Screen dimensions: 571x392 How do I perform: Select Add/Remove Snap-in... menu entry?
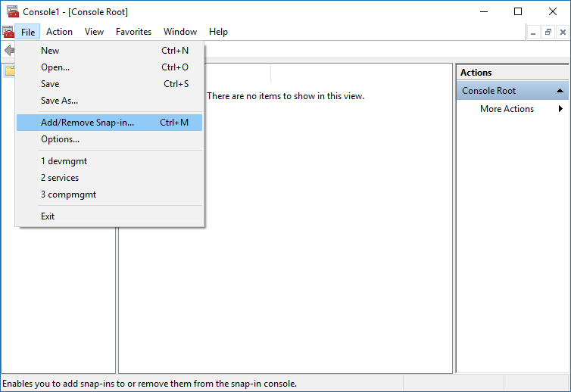(x=109, y=123)
